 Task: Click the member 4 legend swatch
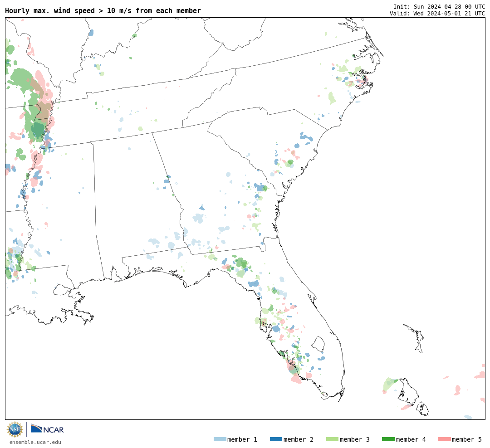[x=388, y=439]
